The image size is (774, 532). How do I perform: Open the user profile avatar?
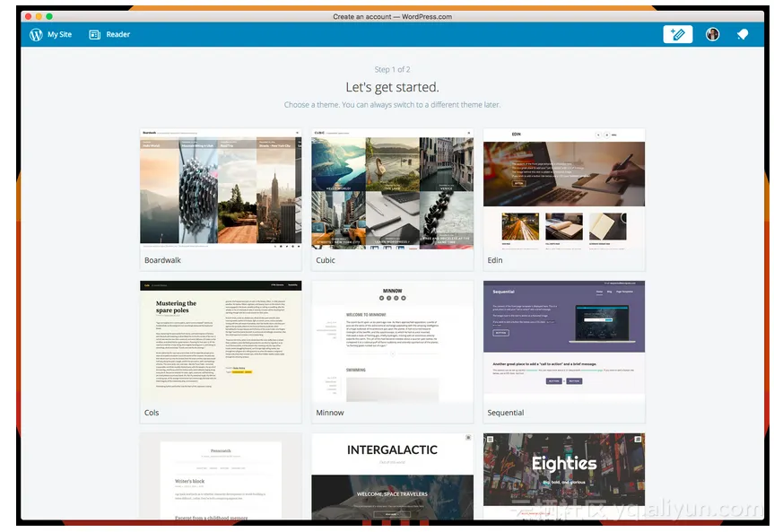(x=712, y=34)
